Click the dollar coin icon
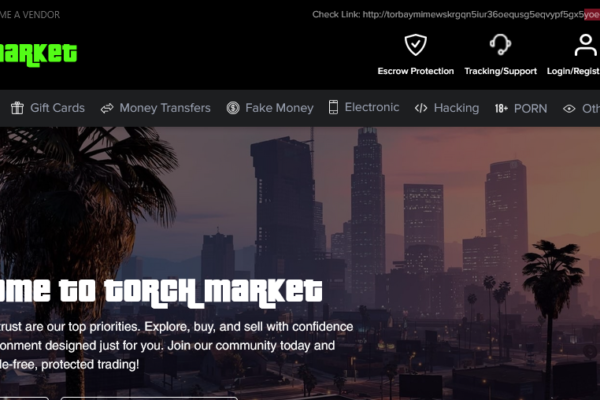The image size is (600, 400). [233, 108]
